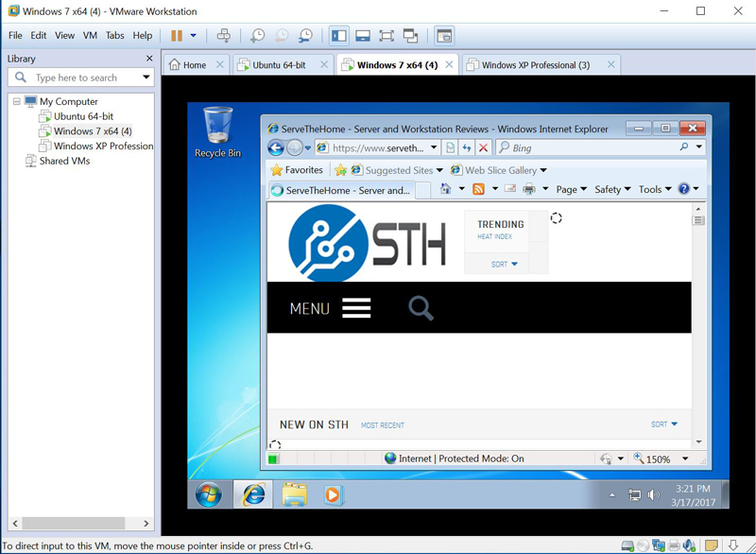This screenshot has width=756, height=554.
Task: Stop page loading with red X
Action: point(483,147)
